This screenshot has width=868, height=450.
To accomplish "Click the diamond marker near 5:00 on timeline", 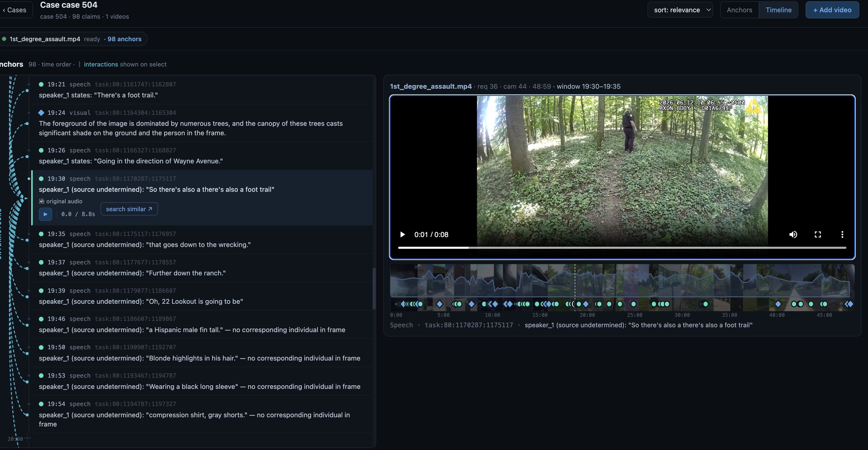I will pyautogui.click(x=439, y=304).
